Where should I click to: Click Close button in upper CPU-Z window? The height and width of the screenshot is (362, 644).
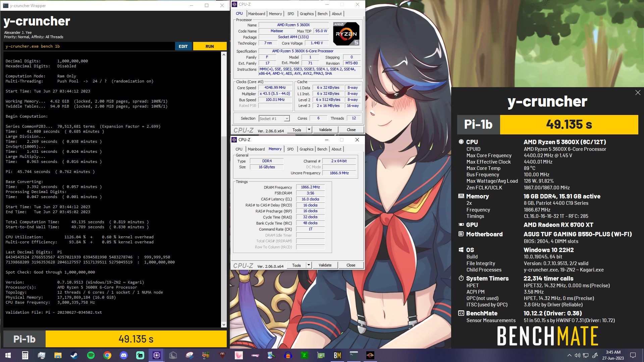tap(351, 130)
